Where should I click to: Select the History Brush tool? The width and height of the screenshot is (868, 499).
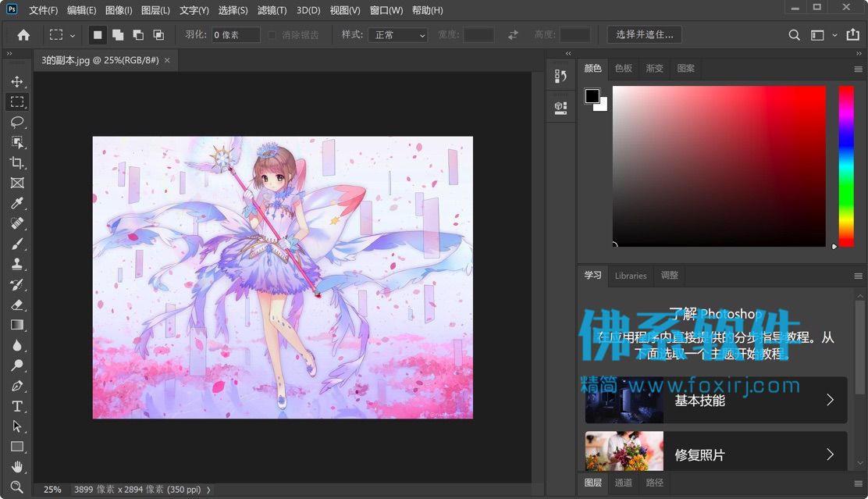(17, 285)
